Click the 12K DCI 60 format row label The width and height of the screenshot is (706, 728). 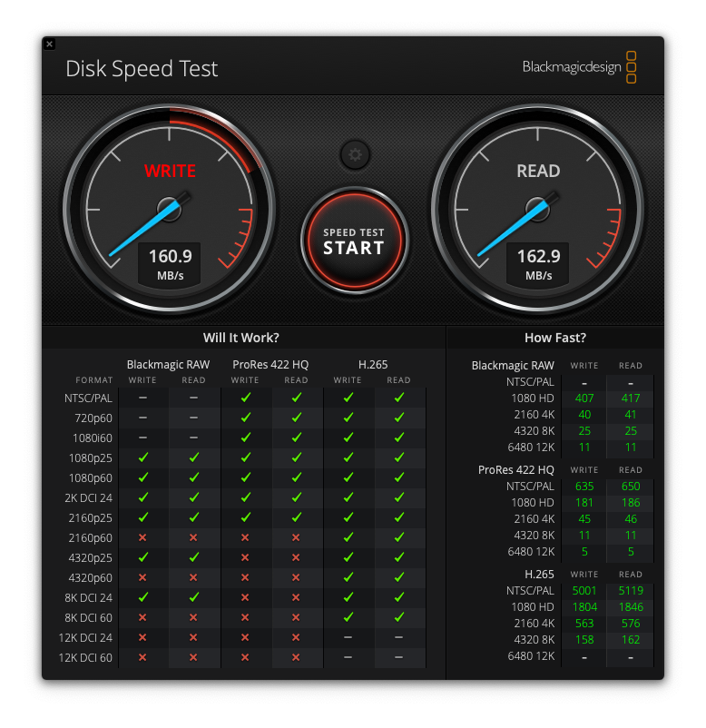(85, 658)
